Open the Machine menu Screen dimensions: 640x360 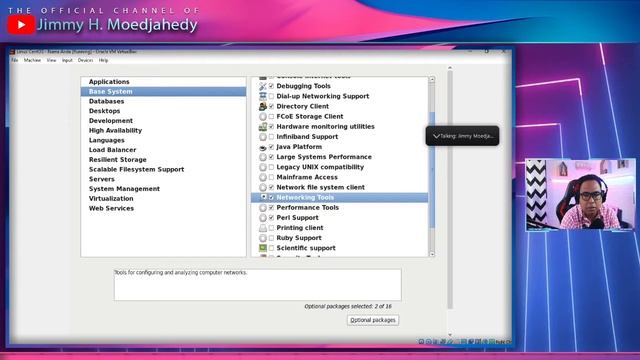[32, 60]
